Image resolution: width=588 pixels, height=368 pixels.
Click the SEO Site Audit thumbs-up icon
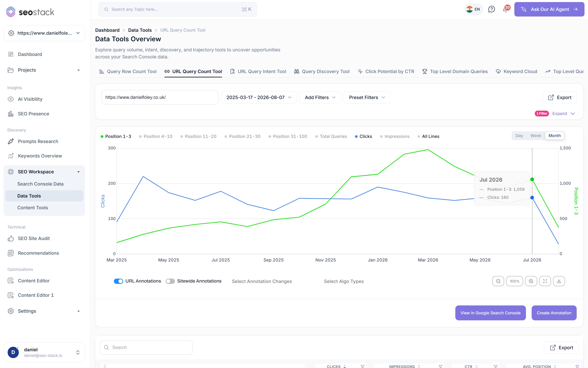click(x=11, y=238)
